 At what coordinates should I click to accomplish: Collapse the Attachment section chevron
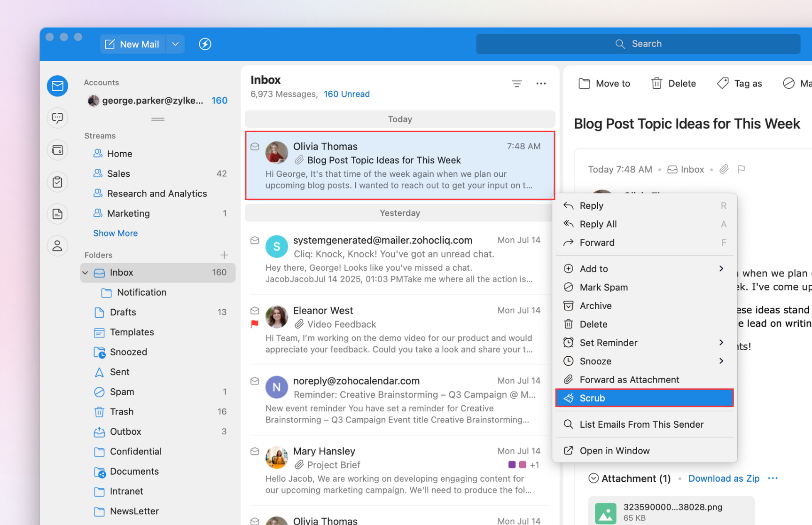click(593, 478)
